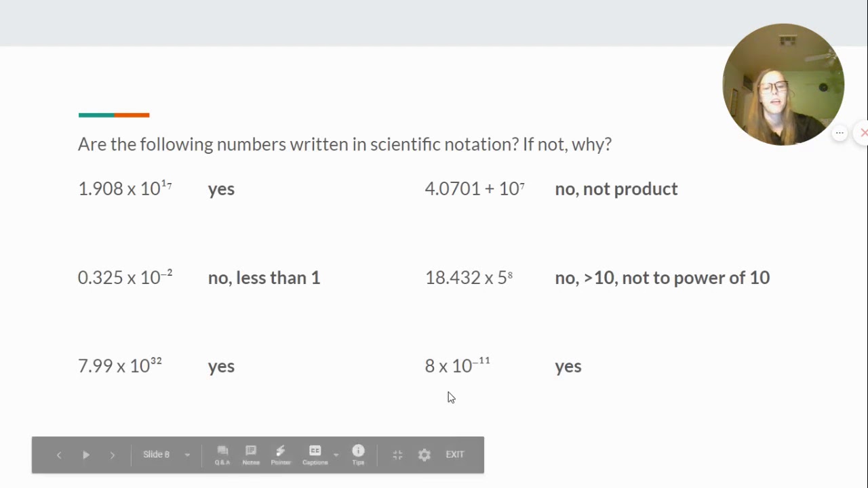Click the "no, not product" answer text
Image resolution: width=868 pixels, height=488 pixels.
point(616,188)
